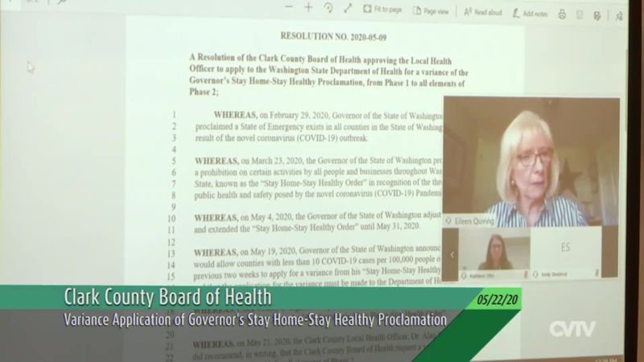Select the ES participant tile

point(566,253)
